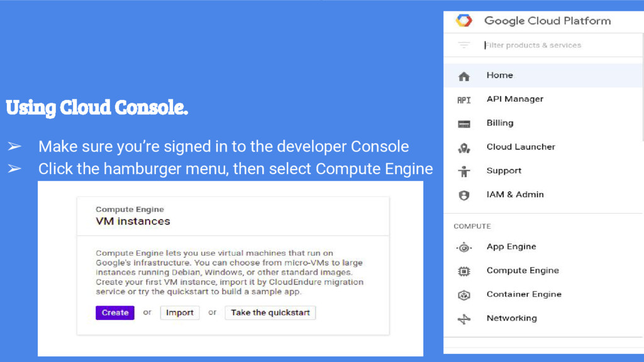Click the Support person icon
Image resolution: width=644 pixels, height=362 pixels.
(x=464, y=171)
